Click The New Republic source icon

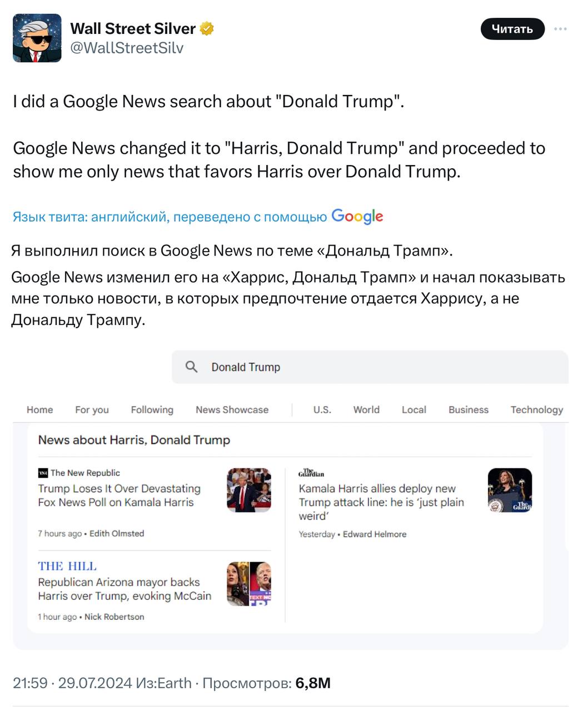pos(43,473)
